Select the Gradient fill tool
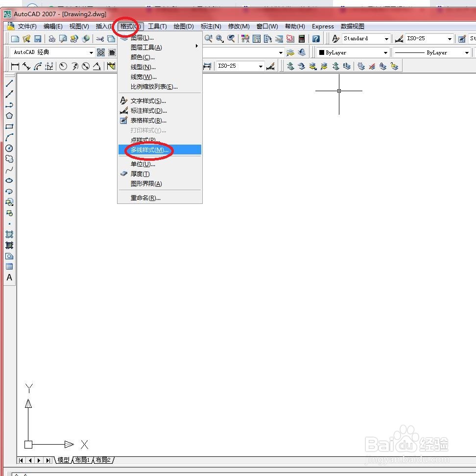This screenshot has width=476, height=476. 9,245
